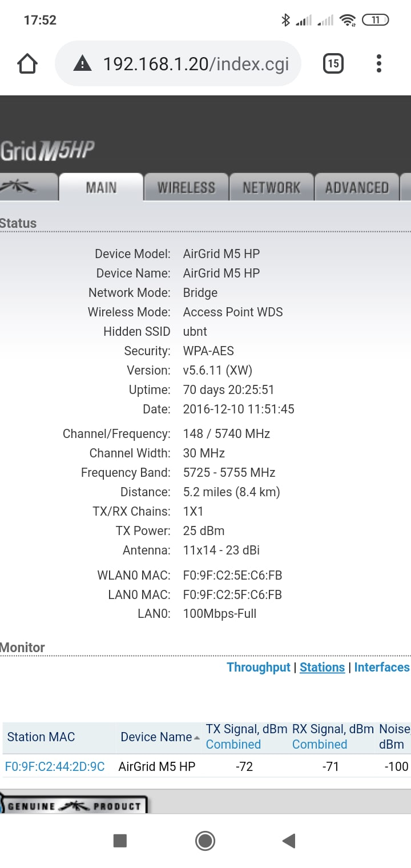Select the MAIN tab

coord(101,187)
